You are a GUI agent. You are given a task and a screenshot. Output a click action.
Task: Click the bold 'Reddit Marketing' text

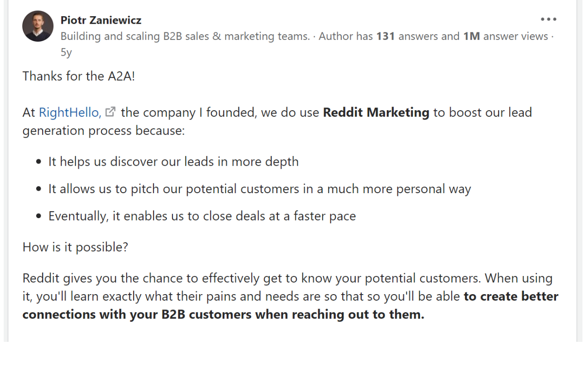click(x=376, y=112)
